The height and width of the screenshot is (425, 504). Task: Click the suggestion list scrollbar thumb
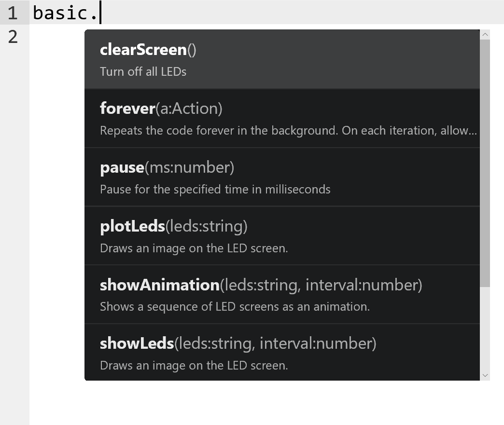(x=485, y=162)
